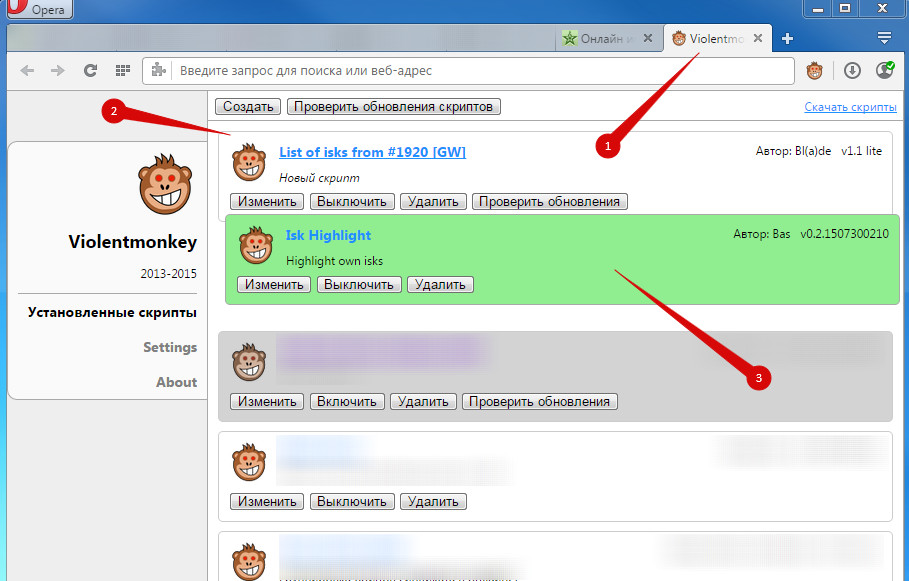Open the Скачать скрипты link
Image resolution: width=909 pixels, height=581 pixels.
coord(850,107)
